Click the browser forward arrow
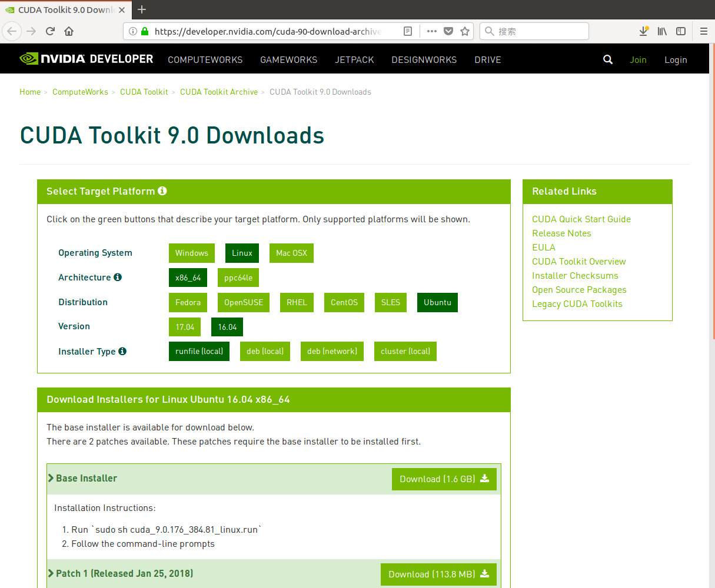 tap(31, 31)
